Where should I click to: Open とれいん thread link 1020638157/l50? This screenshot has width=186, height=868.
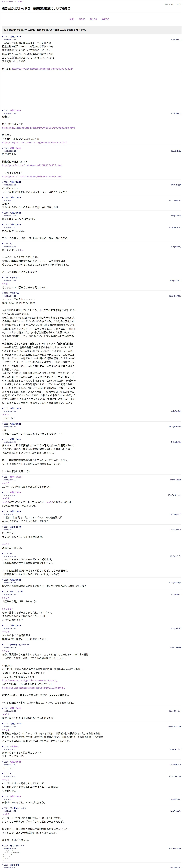(x=34, y=142)
